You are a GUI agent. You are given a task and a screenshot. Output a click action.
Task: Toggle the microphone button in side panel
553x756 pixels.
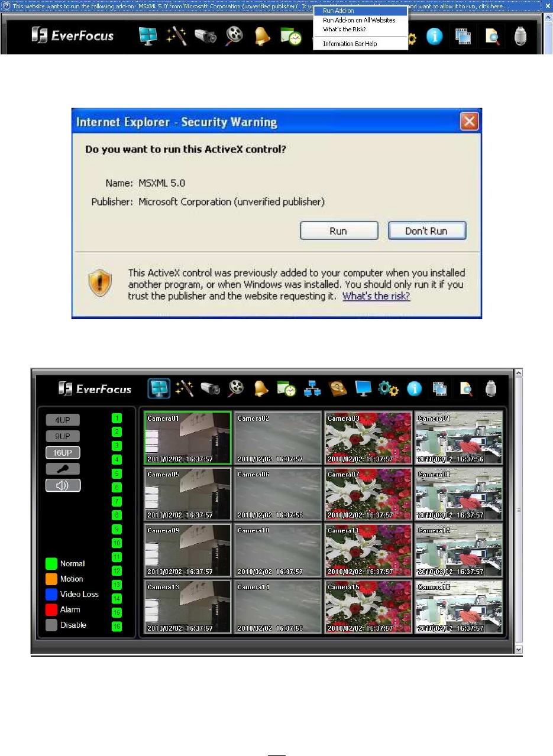63,469
